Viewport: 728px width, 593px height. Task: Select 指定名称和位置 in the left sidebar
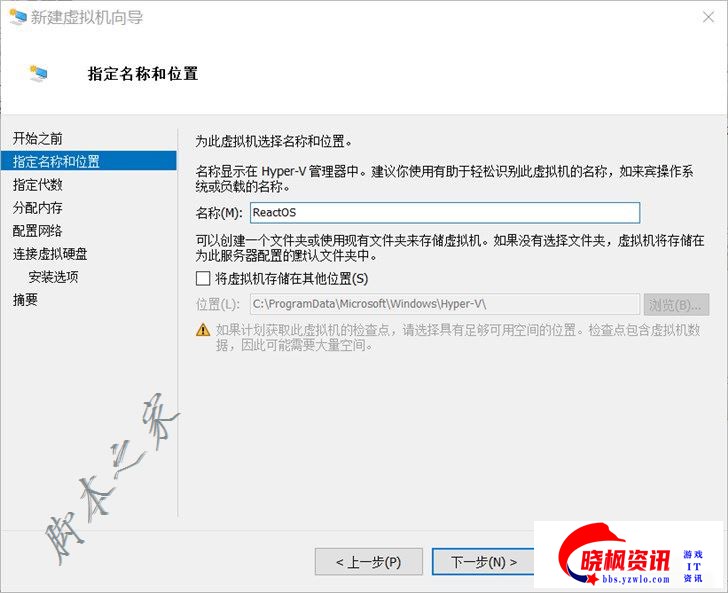point(56,161)
